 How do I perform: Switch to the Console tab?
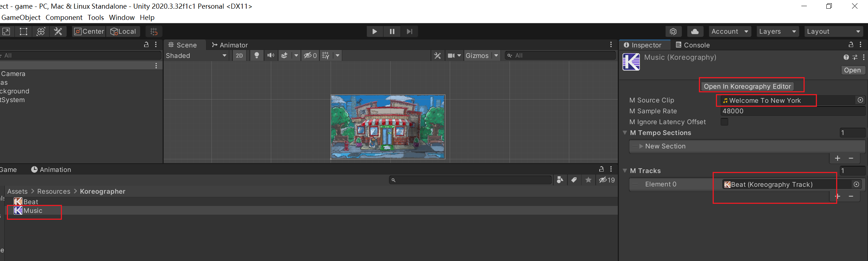pos(693,45)
